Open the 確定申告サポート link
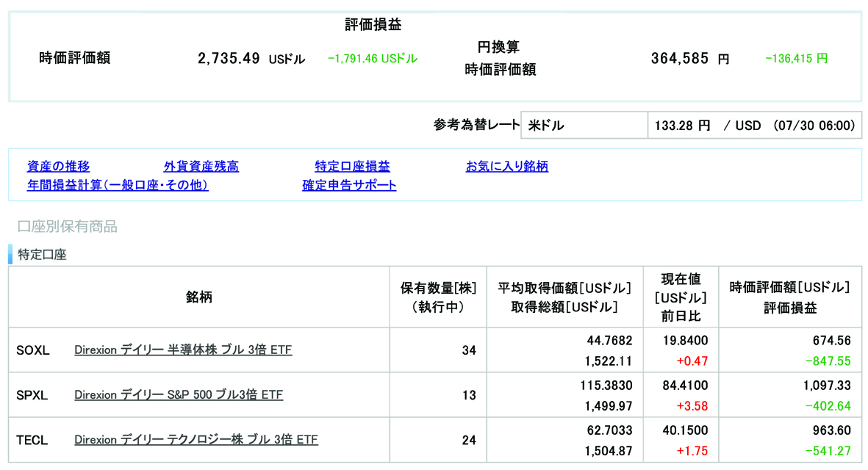868x470 pixels. pos(349,185)
